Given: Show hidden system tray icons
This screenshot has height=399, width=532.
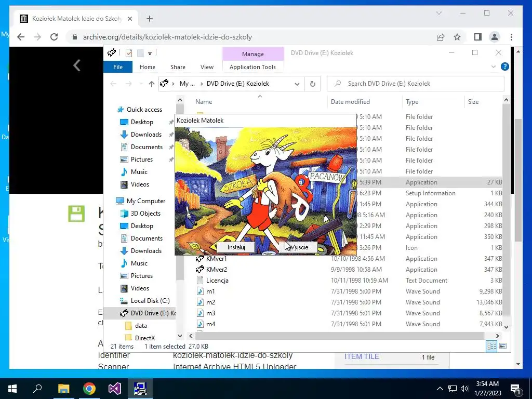Looking at the screenshot, I should 440,389.
